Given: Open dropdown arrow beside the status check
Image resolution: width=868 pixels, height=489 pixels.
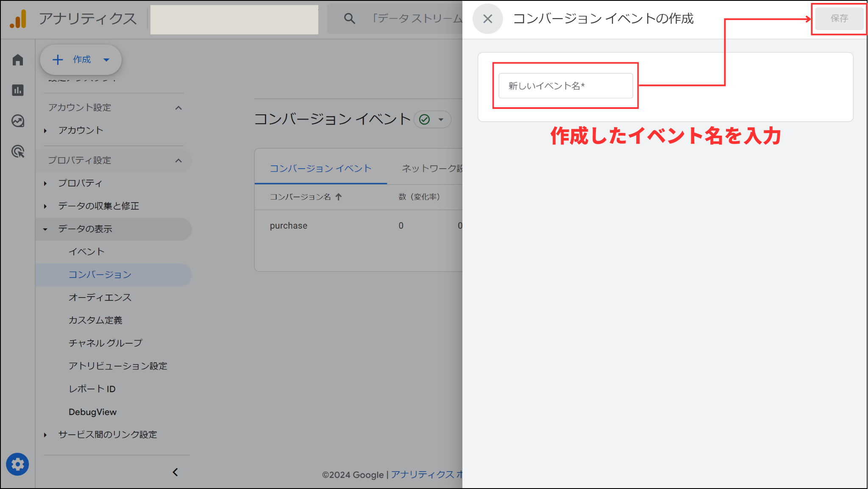Looking at the screenshot, I should tap(441, 119).
